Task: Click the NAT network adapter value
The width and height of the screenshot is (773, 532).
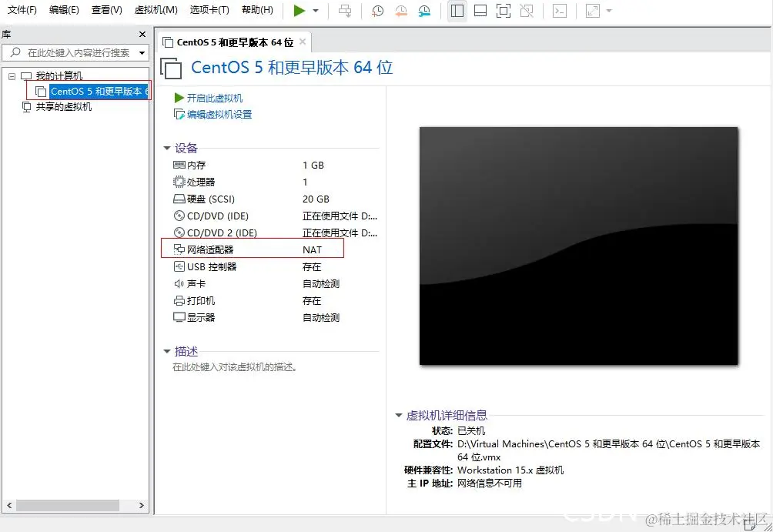Action: [312, 249]
